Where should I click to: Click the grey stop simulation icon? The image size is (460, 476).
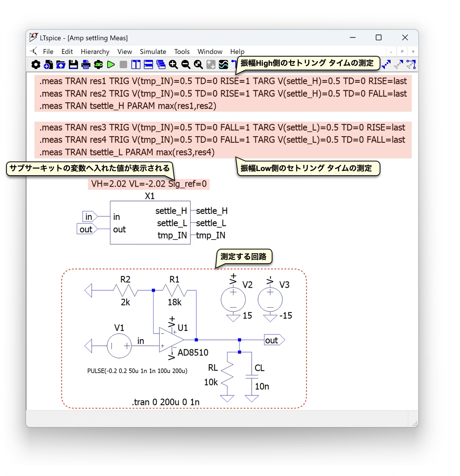point(123,65)
